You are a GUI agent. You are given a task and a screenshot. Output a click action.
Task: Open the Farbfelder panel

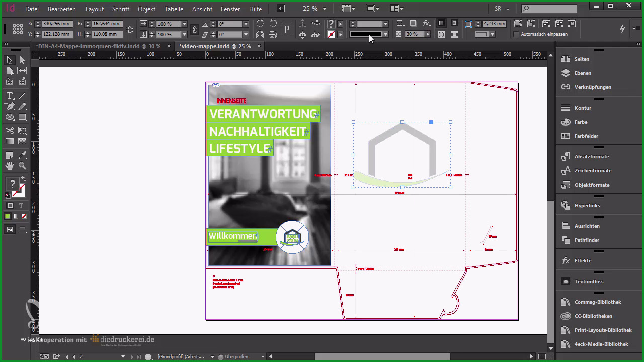(586, 136)
